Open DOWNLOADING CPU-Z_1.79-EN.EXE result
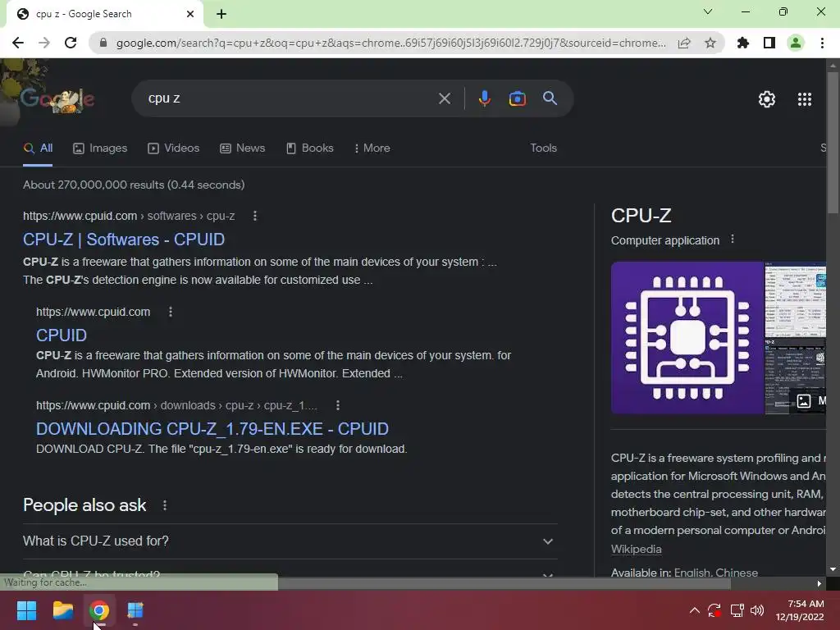 click(212, 428)
